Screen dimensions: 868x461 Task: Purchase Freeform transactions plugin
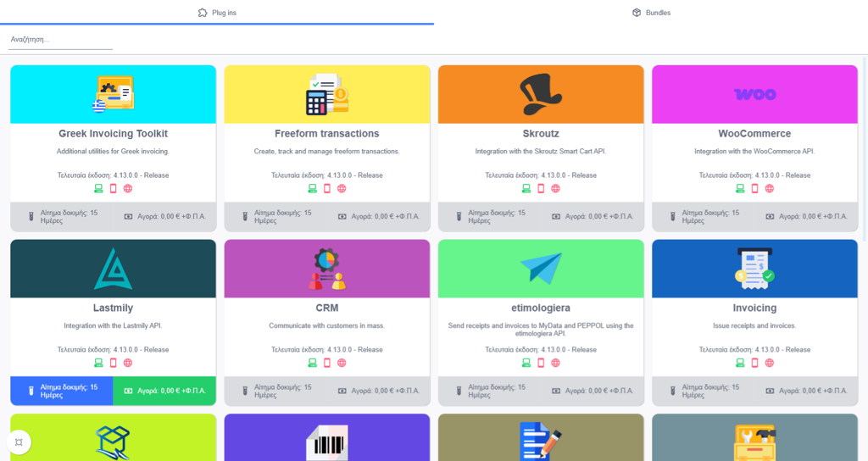click(379, 216)
